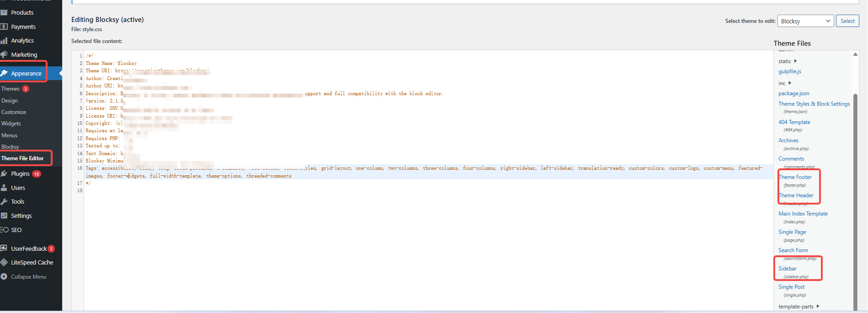Open Search Form file
Image resolution: width=868 pixels, height=313 pixels.
point(793,250)
